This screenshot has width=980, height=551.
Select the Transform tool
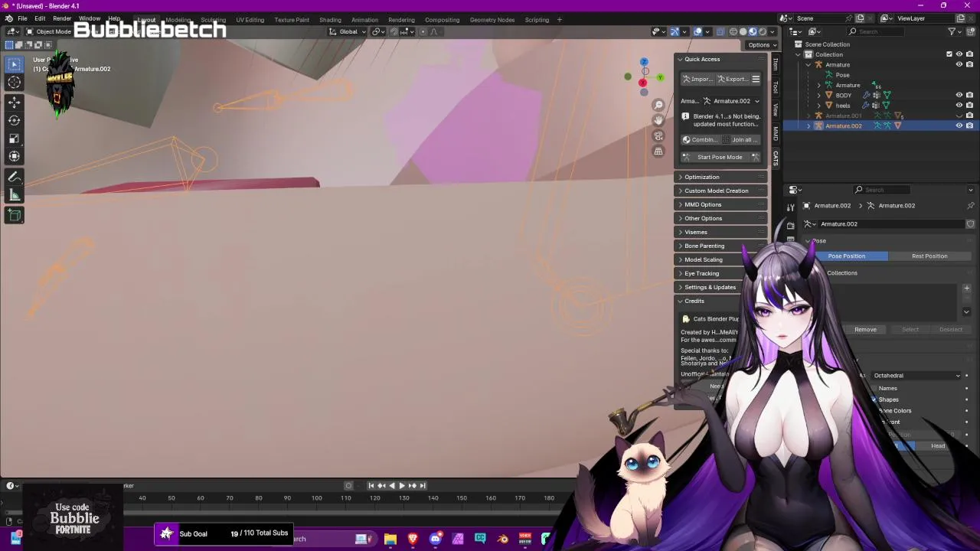point(15,157)
